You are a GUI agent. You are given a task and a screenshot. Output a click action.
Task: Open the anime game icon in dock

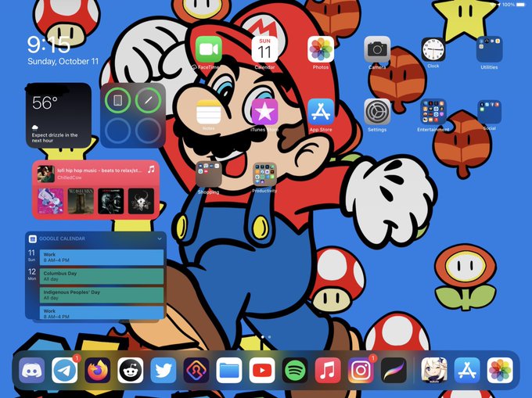click(434, 370)
